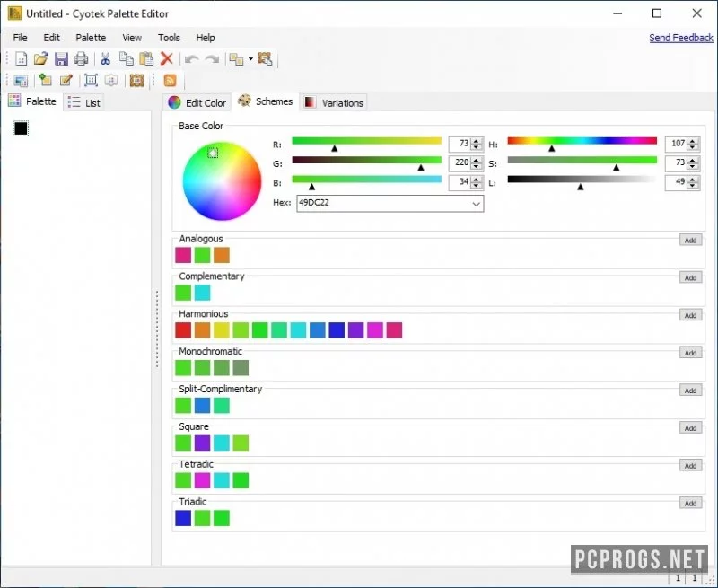
Task: Increase G value with up stepper
Action: pyautogui.click(x=477, y=160)
